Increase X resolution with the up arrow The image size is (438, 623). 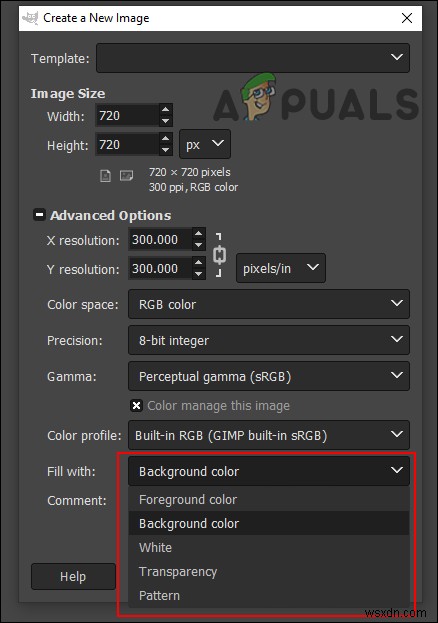(x=199, y=234)
